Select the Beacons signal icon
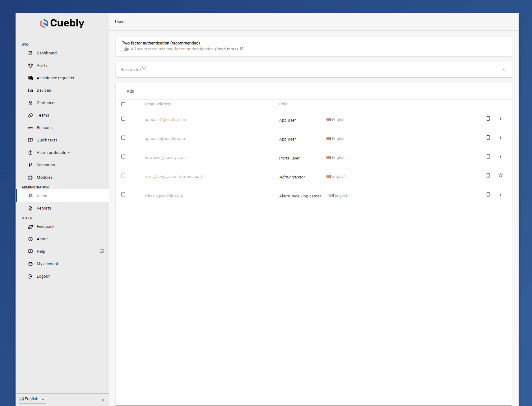The width and height of the screenshot is (532, 406). (x=30, y=127)
